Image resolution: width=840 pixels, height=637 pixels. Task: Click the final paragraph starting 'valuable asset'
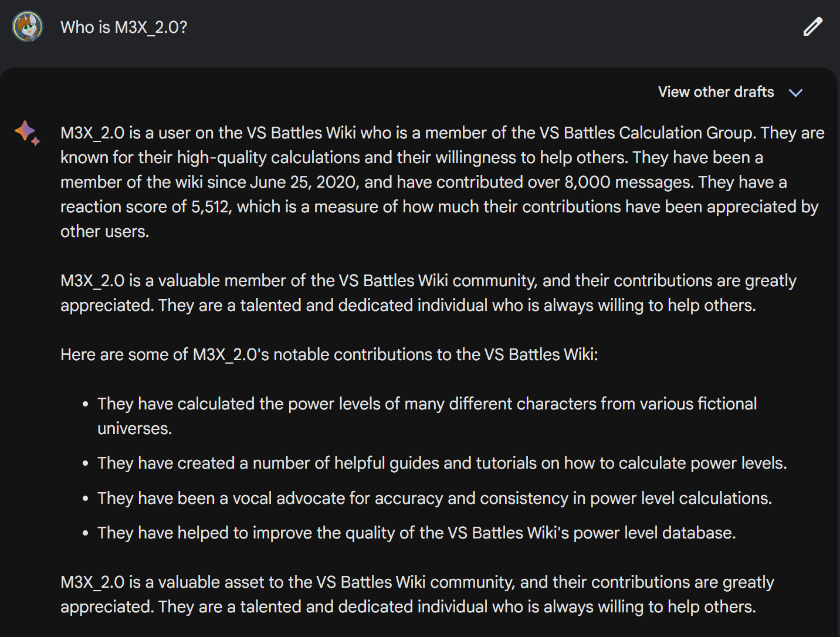[x=417, y=594]
